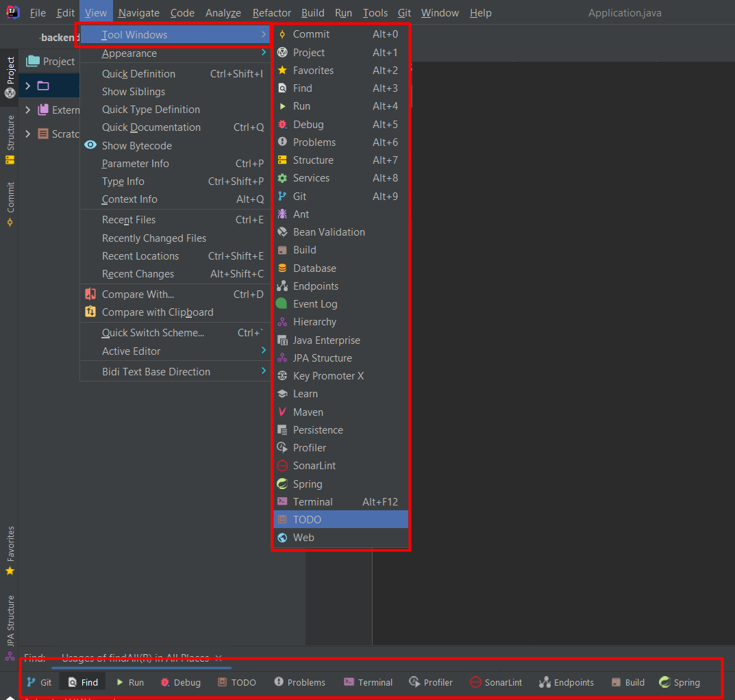Expand the External Libraries tree node
Screen dimensions: 735x700
click(27, 110)
